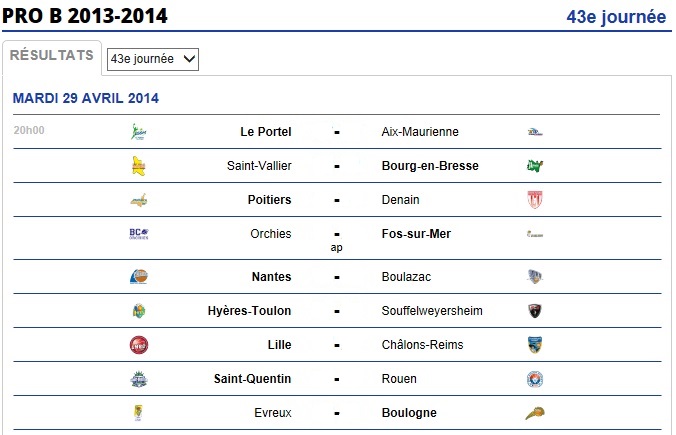Open the 43e journée dropdown

[153, 59]
